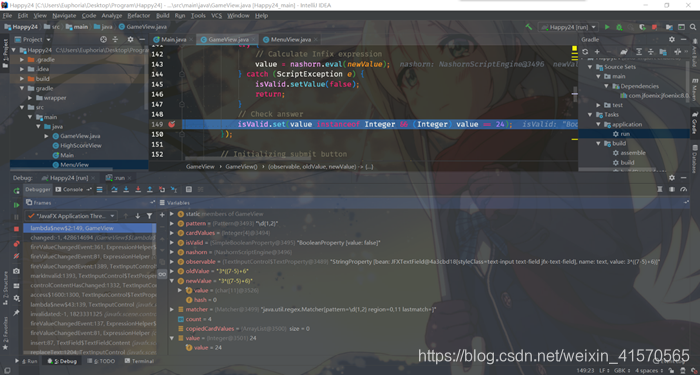Execute Gradle task elephant icon
The width and height of the screenshot is (700, 375).
624,52
